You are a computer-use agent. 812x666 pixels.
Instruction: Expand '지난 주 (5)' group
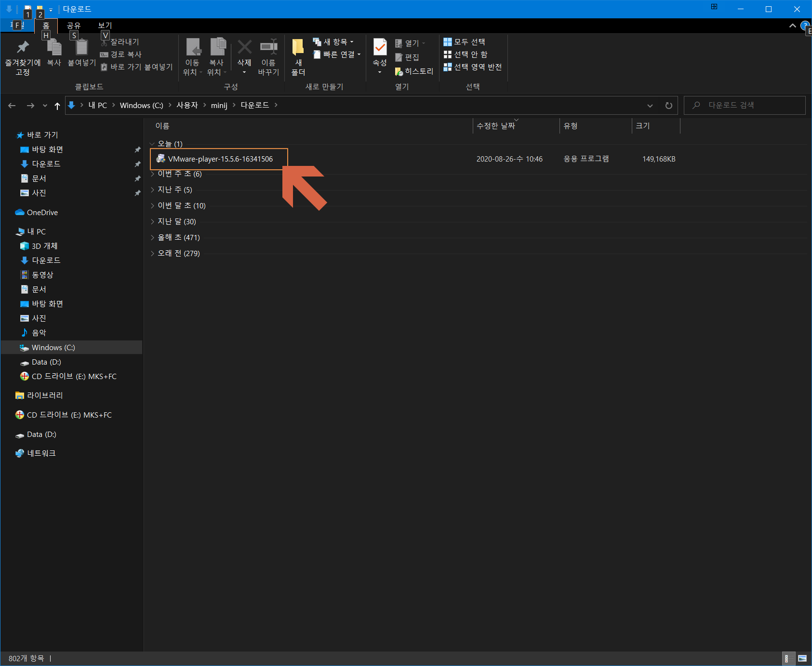tap(152, 190)
